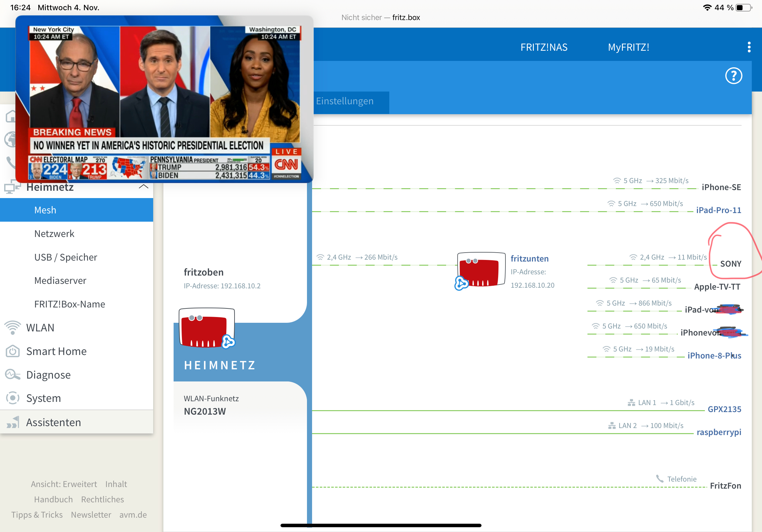Open MyFRITZ! in the header

pos(629,48)
